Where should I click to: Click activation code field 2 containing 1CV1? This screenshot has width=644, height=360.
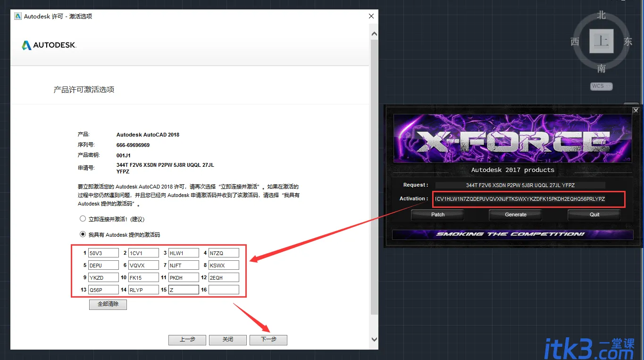pos(143,253)
